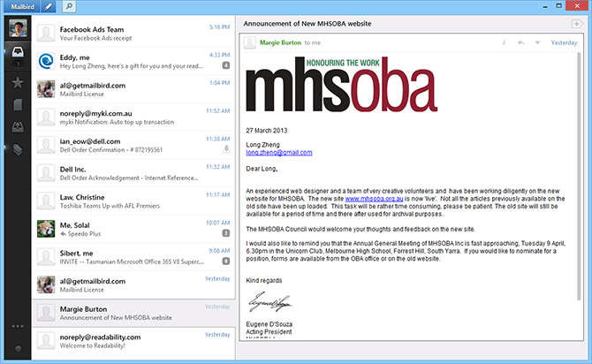Maximize the Mailbird window

tap(558, 5)
